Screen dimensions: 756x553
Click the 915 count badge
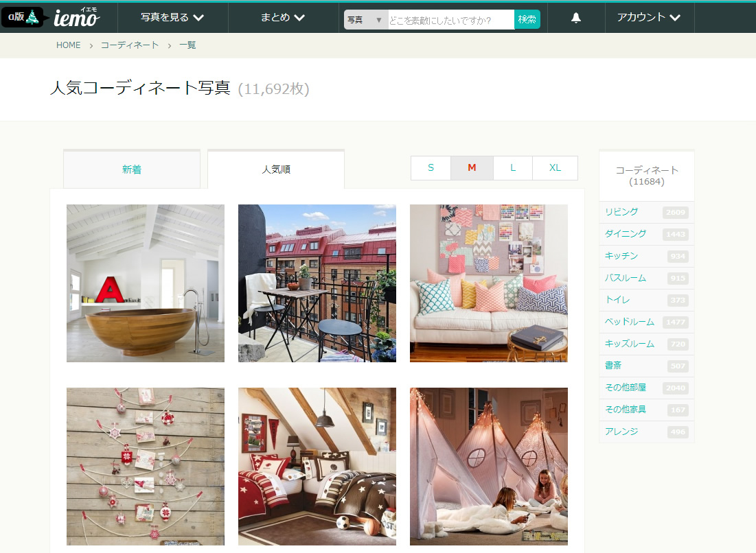(x=678, y=279)
